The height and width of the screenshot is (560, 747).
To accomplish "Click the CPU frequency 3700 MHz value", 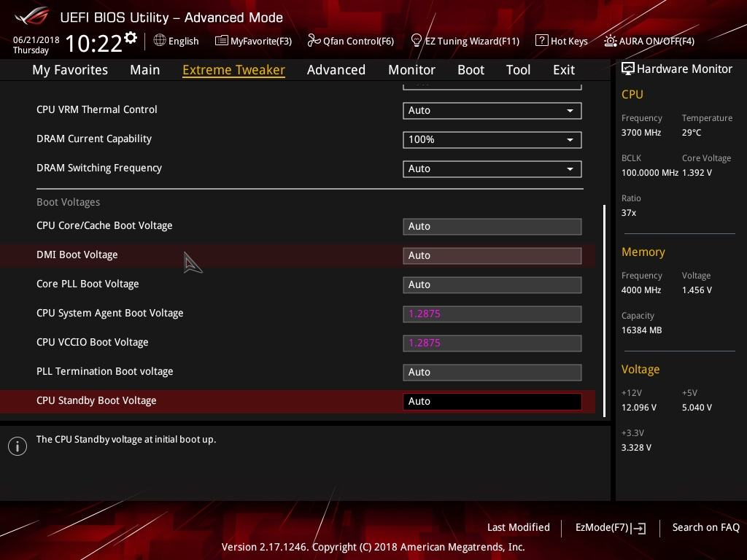I will [641, 133].
